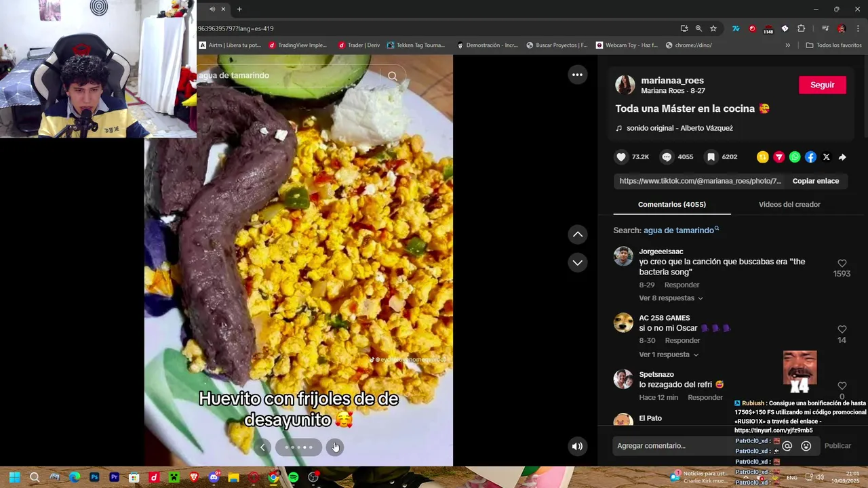Insert a mention with the @ icon

pyautogui.click(x=787, y=446)
